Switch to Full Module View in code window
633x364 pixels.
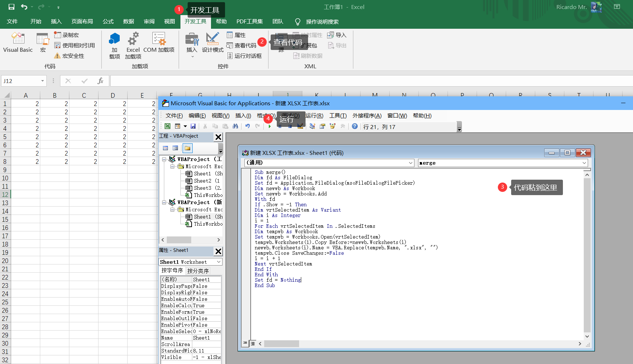point(253,344)
